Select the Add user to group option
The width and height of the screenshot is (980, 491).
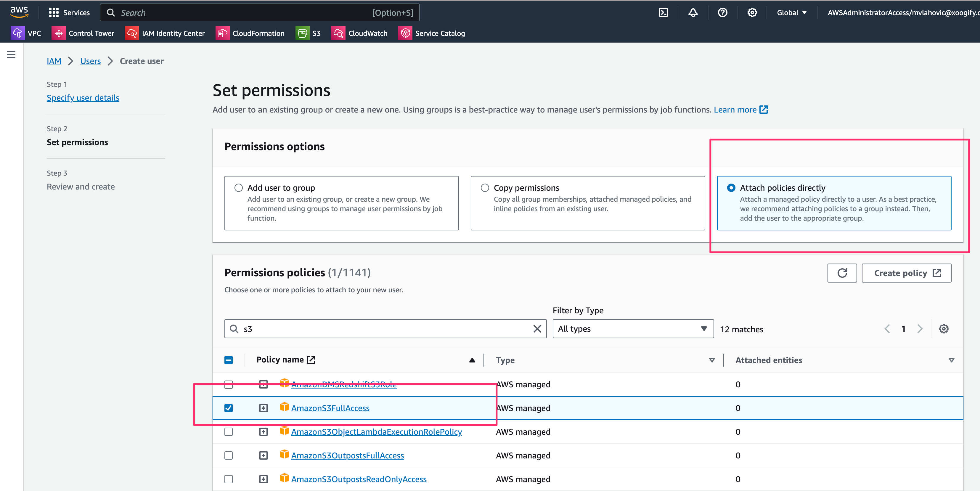[239, 188]
